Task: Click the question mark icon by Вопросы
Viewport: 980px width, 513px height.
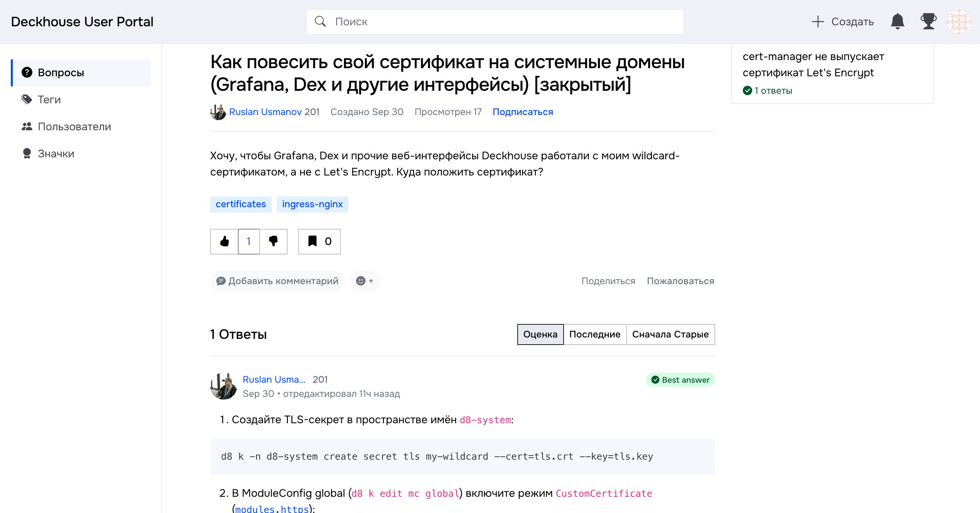Action: pos(27,72)
